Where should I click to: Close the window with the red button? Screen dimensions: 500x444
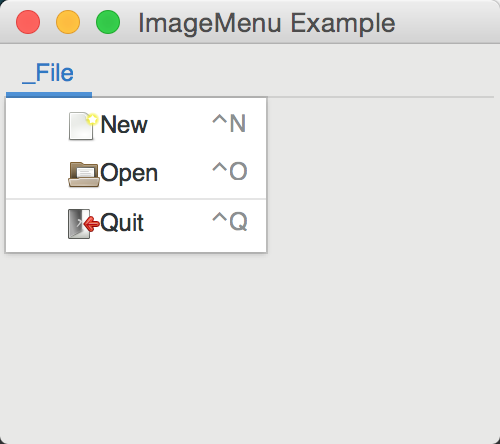click(28, 22)
